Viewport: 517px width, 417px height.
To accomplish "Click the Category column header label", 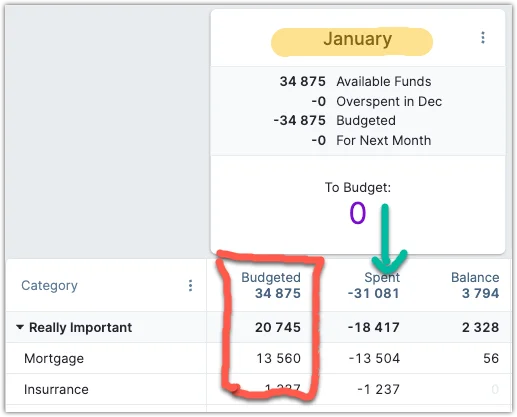I will click(x=49, y=286).
